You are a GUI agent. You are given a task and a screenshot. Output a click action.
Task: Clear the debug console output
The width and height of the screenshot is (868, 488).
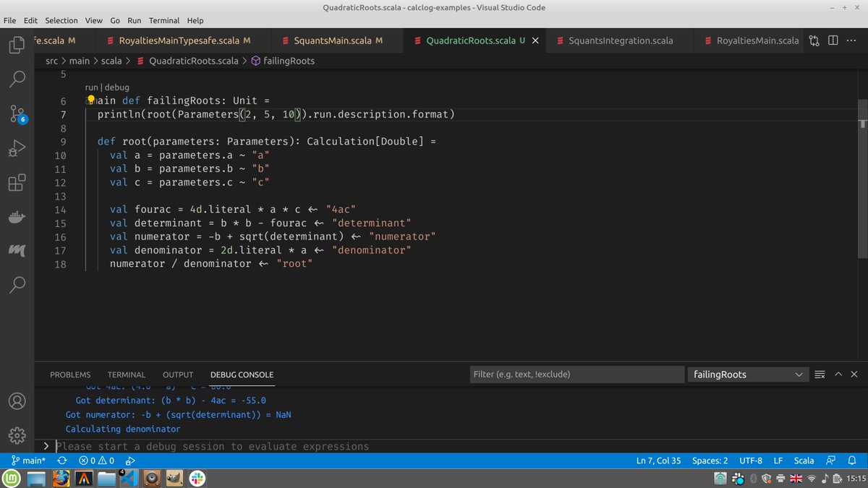click(x=820, y=374)
